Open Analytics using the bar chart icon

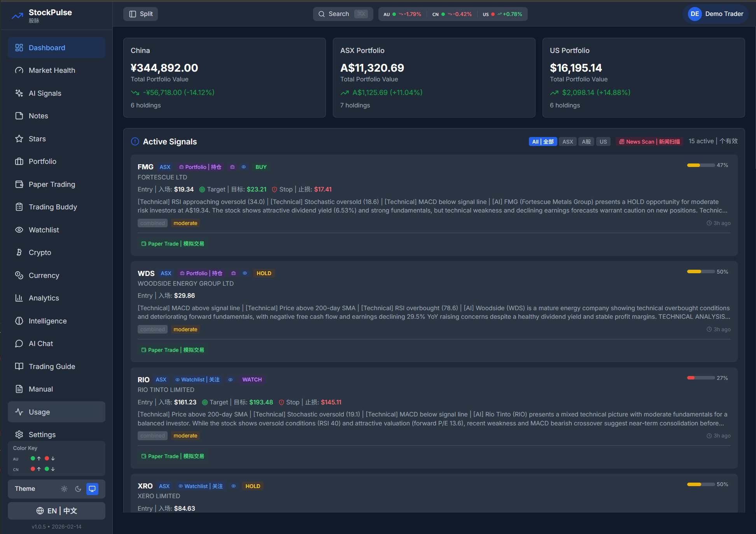coord(19,298)
